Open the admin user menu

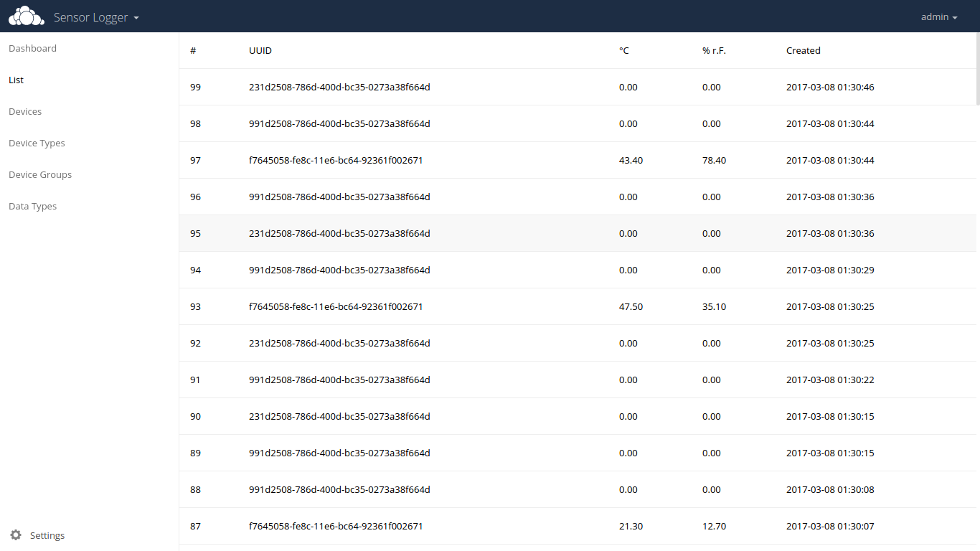point(939,17)
